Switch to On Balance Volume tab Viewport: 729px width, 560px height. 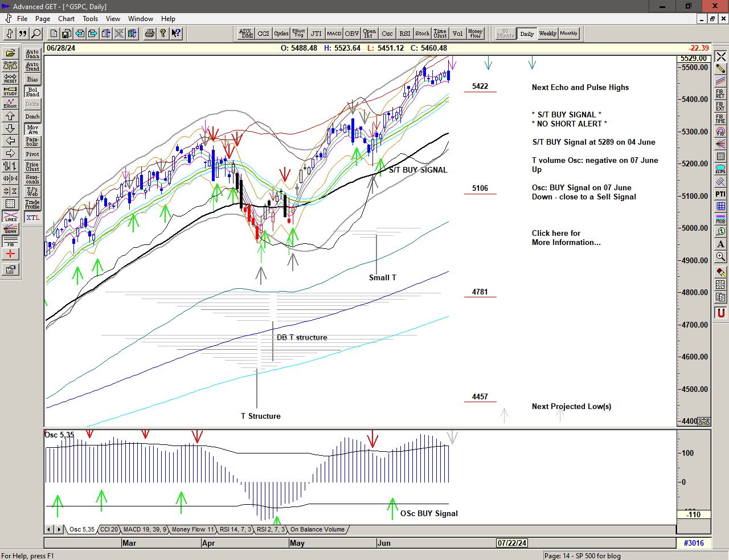pos(317,529)
